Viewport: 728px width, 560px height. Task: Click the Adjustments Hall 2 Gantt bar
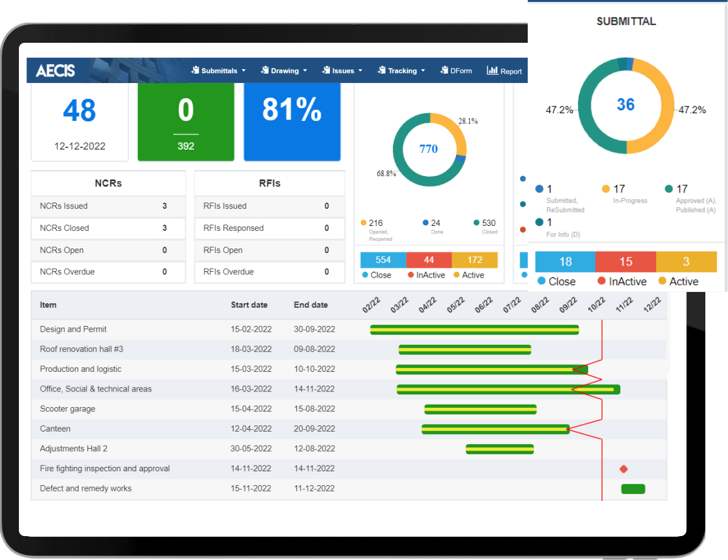tap(499, 449)
